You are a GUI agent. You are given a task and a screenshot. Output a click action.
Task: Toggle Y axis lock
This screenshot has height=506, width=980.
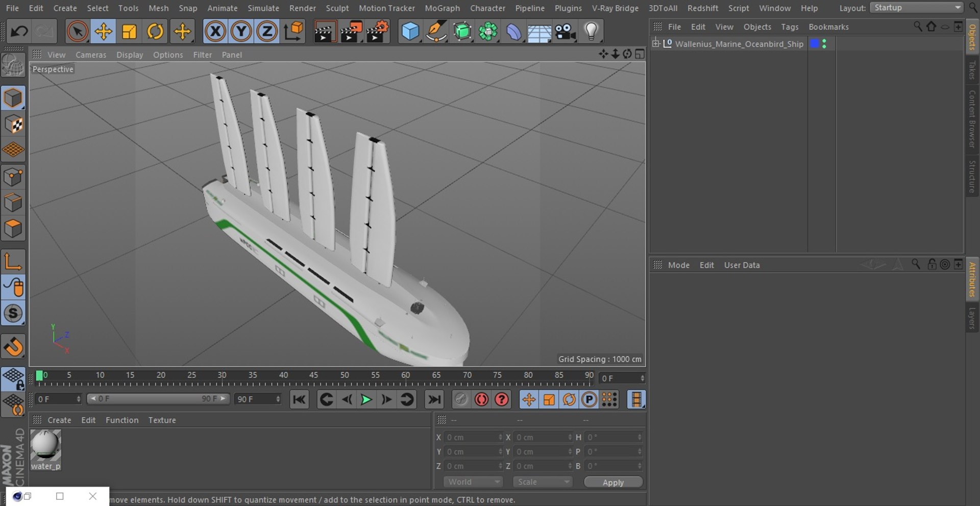pyautogui.click(x=241, y=32)
